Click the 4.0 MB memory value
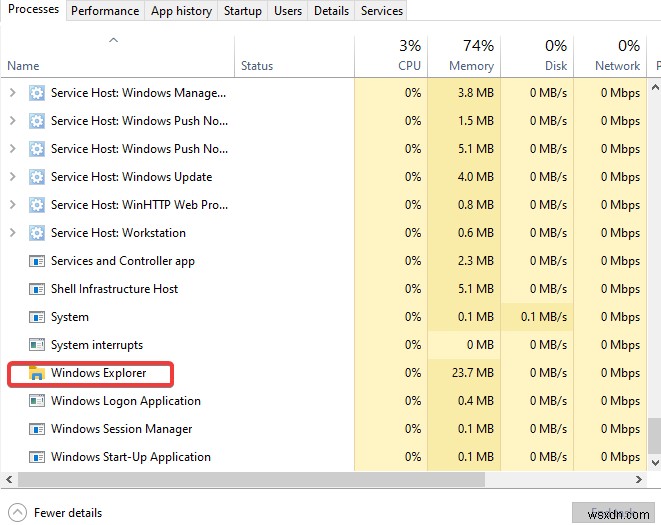The height and width of the screenshot is (525, 661). click(x=476, y=177)
